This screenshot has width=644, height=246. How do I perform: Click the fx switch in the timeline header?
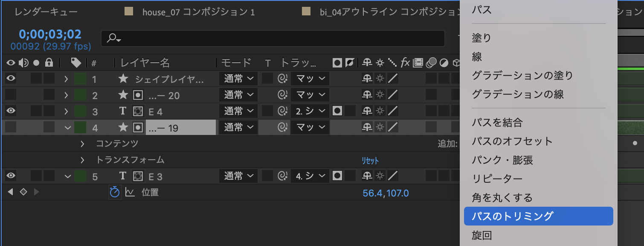(x=405, y=63)
